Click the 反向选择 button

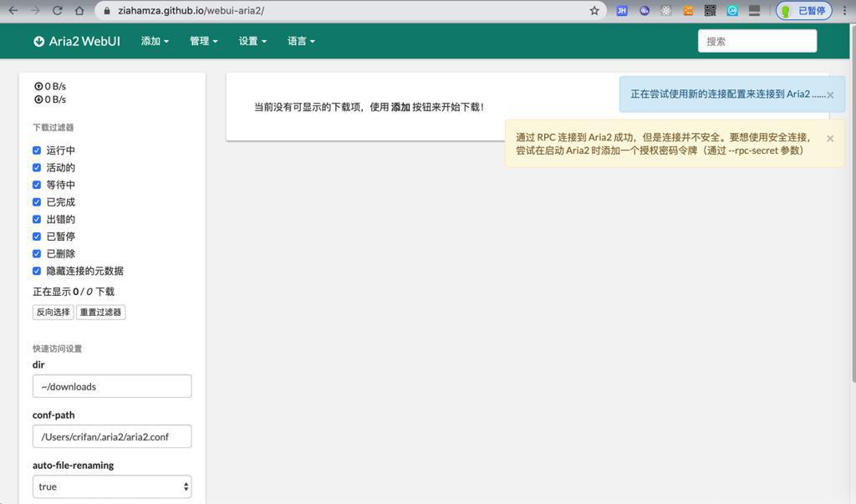[53, 313]
